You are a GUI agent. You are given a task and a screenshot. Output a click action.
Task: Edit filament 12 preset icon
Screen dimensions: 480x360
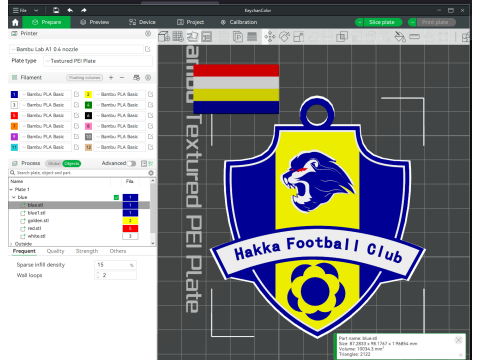(151, 147)
